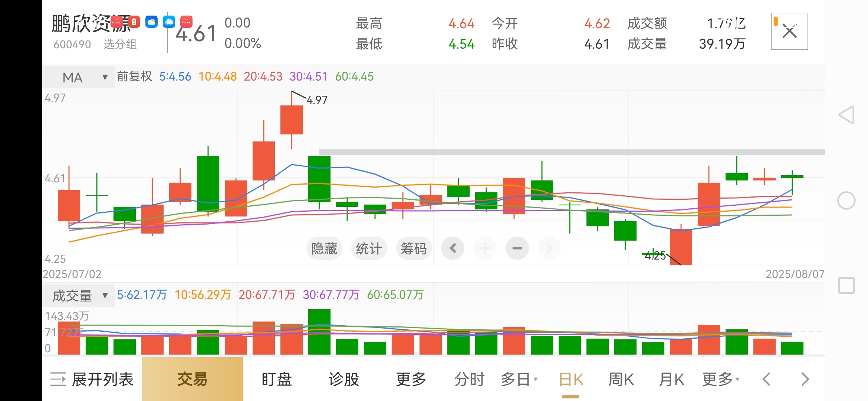
Task: Tap the volume MA5 value 5:62.17万
Action: coord(142,295)
